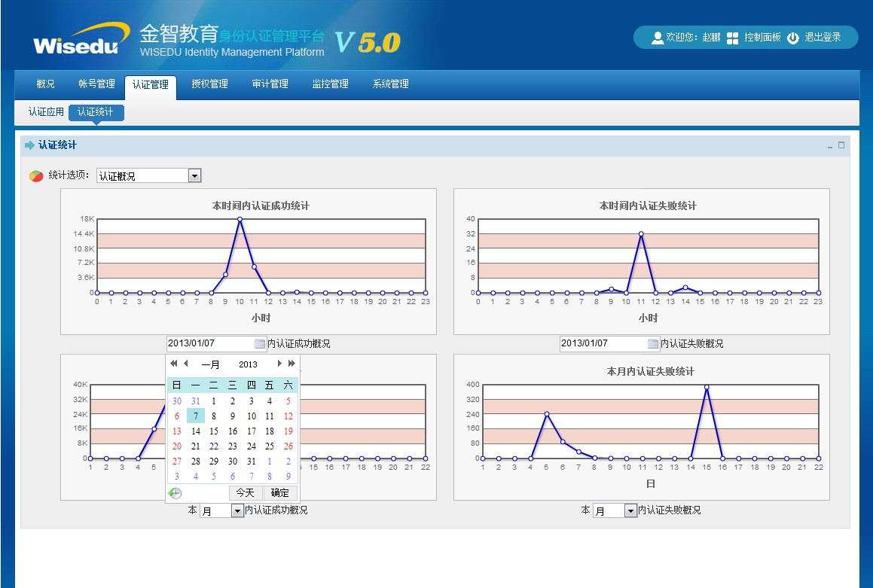This screenshot has width=873, height=588.
Task: Go to previous month in calendar popup
Action: click(x=186, y=364)
